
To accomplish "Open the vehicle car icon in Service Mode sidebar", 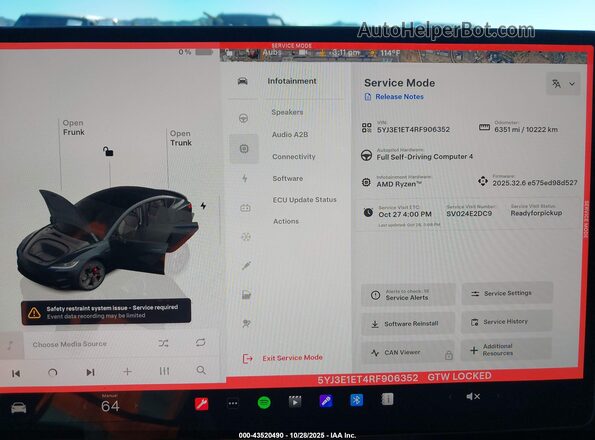I will [242, 81].
